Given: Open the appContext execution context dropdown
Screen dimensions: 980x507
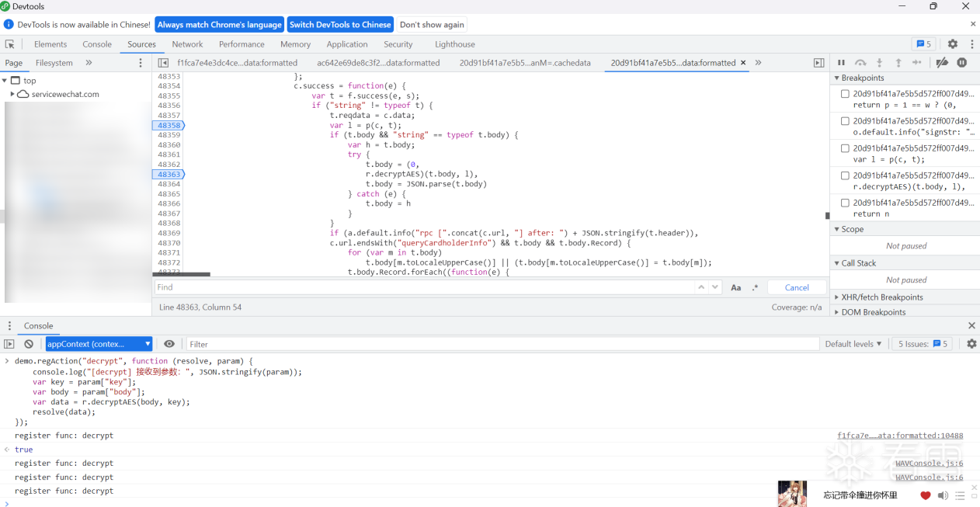Looking at the screenshot, I should (x=99, y=344).
